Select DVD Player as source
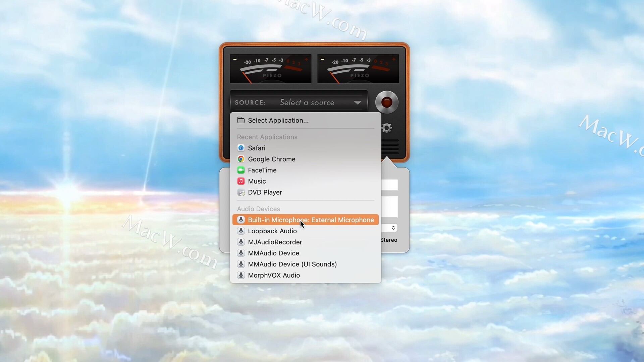This screenshot has width=644, height=362. (x=306, y=192)
